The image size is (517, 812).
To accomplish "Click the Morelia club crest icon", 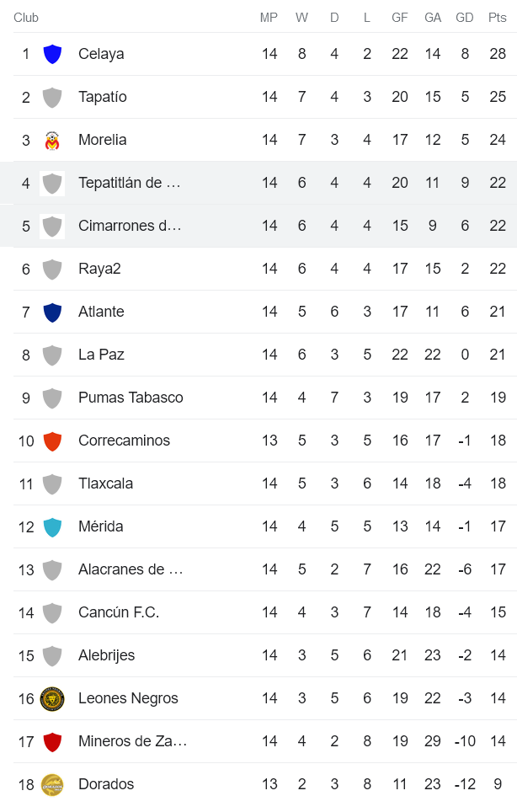I will pyautogui.click(x=52, y=140).
